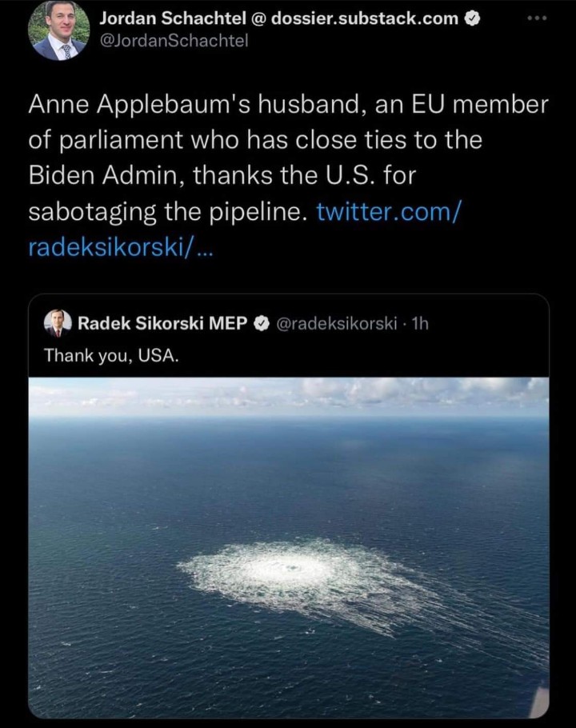Select the "Thank you, USA." quoted text

111,354
